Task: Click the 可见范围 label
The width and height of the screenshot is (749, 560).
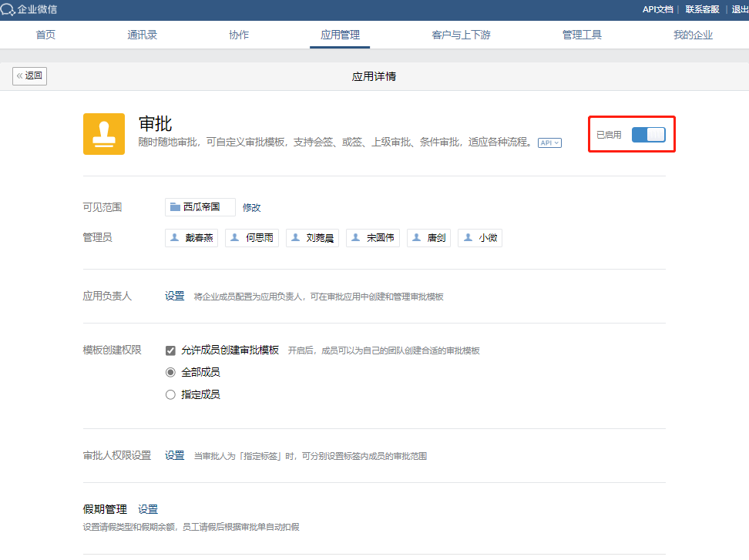Action: pyautogui.click(x=102, y=207)
